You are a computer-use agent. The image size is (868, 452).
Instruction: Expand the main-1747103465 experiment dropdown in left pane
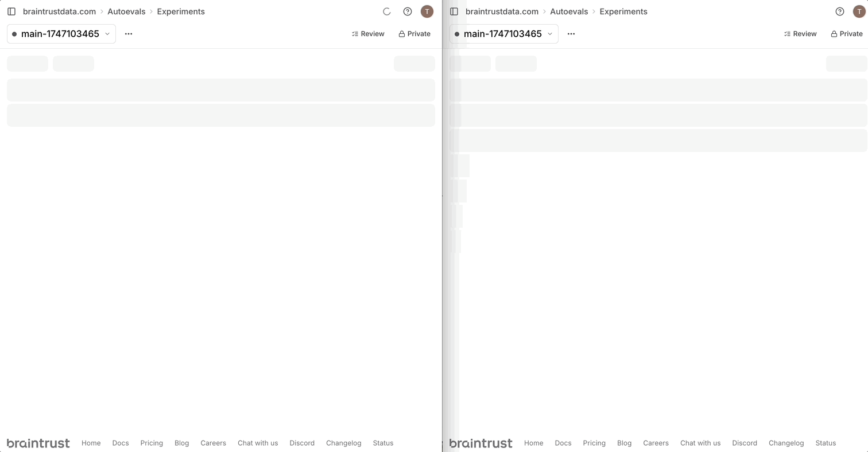tap(61, 34)
